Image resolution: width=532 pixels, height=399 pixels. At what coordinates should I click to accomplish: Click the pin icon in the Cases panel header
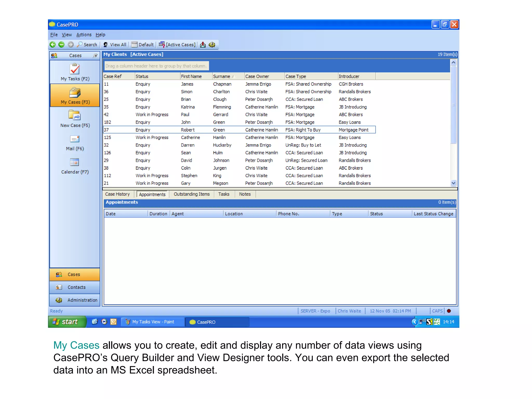point(95,55)
